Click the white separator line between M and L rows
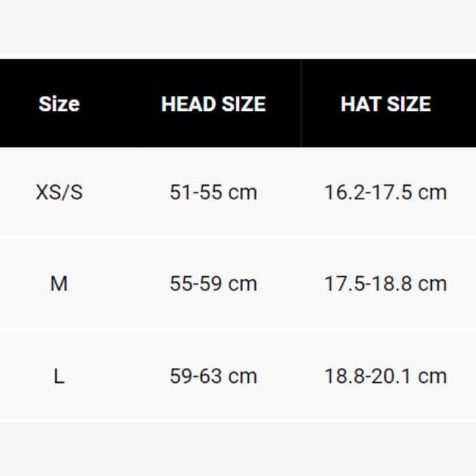476x476 pixels. pos(238,329)
